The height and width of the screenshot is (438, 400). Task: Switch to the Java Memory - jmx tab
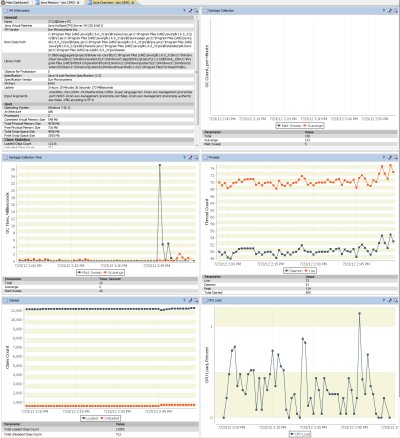(57, 2)
